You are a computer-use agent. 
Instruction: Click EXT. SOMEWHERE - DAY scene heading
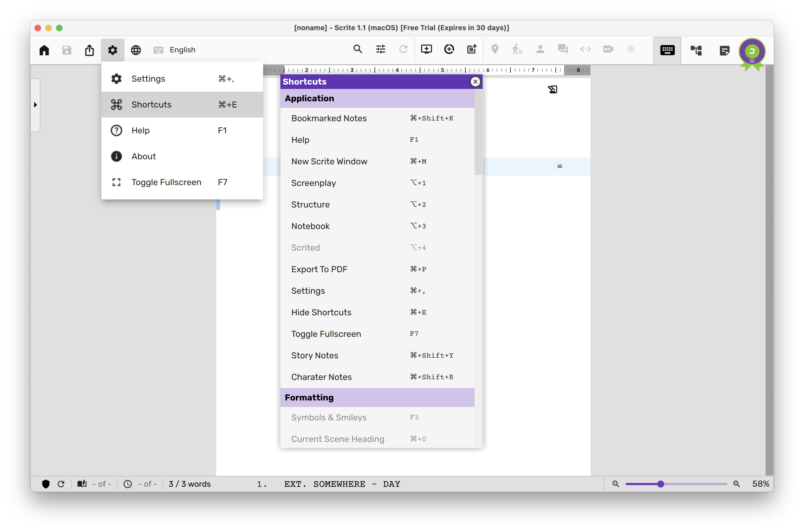pos(342,484)
